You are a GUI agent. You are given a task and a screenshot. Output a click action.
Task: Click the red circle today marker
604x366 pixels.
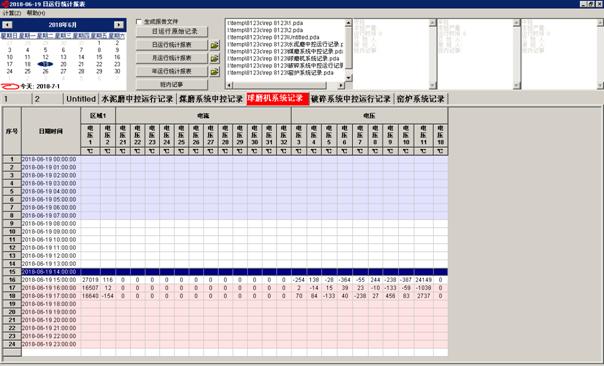[10, 86]
